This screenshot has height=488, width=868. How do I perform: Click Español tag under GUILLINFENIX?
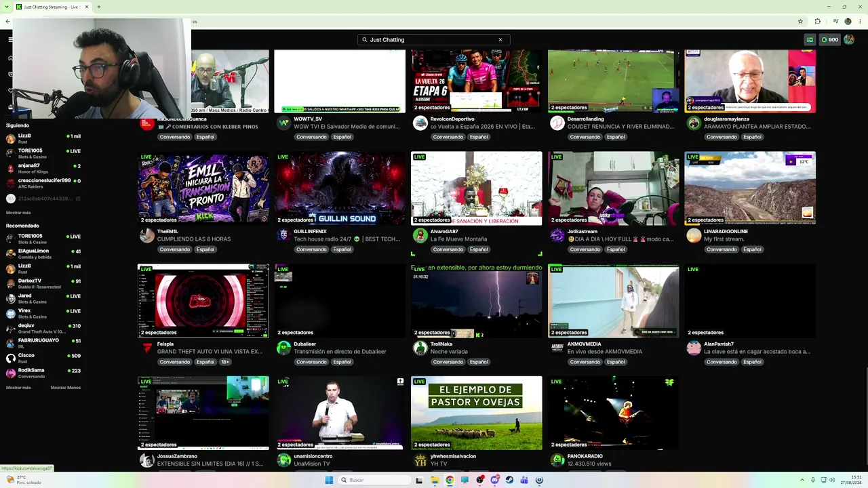(x=342, y=249)
